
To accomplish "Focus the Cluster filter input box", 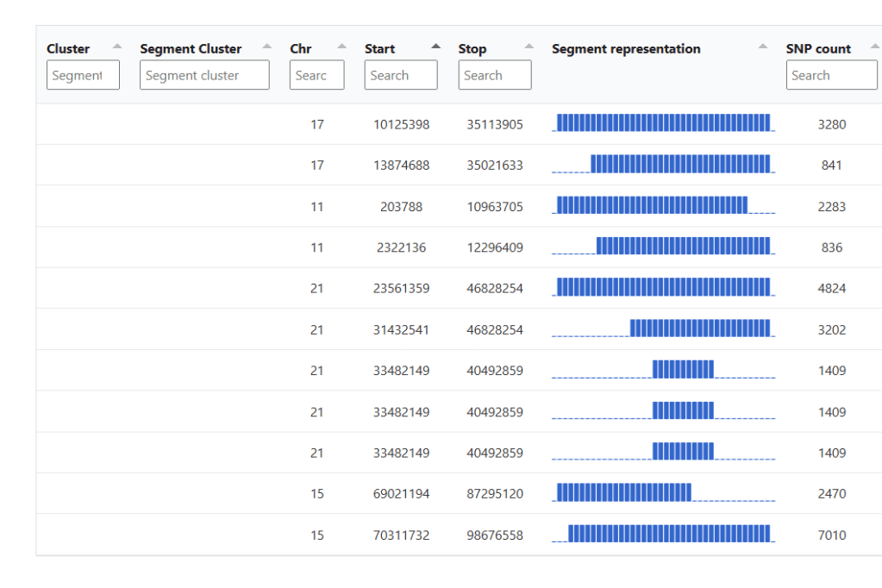I will click(x=83, y=75).
